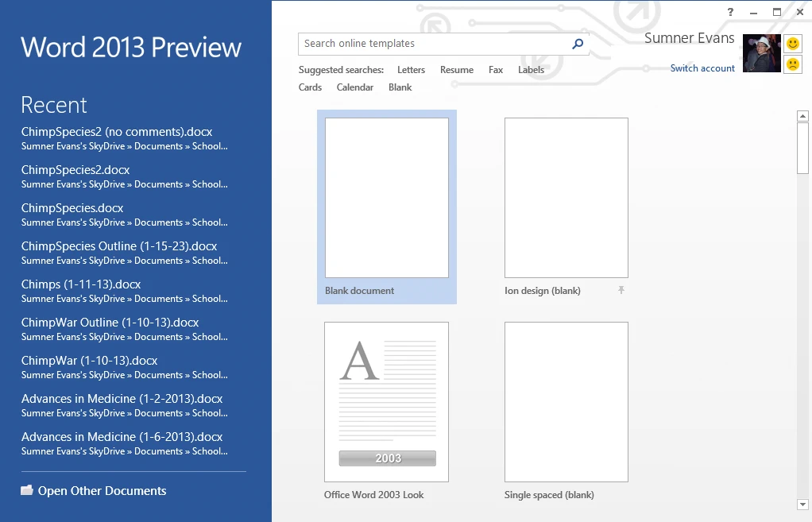This screenshot has height=522, width=812.
Task: Open ChimpWar Outline (1-10-13).docx
Action: [x=110, y=323]
